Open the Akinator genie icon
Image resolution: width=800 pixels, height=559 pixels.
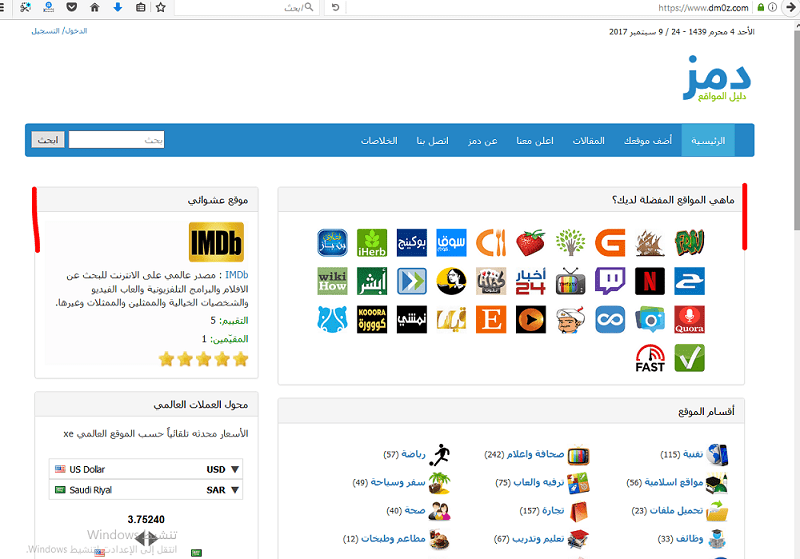(x=570, y=320)
